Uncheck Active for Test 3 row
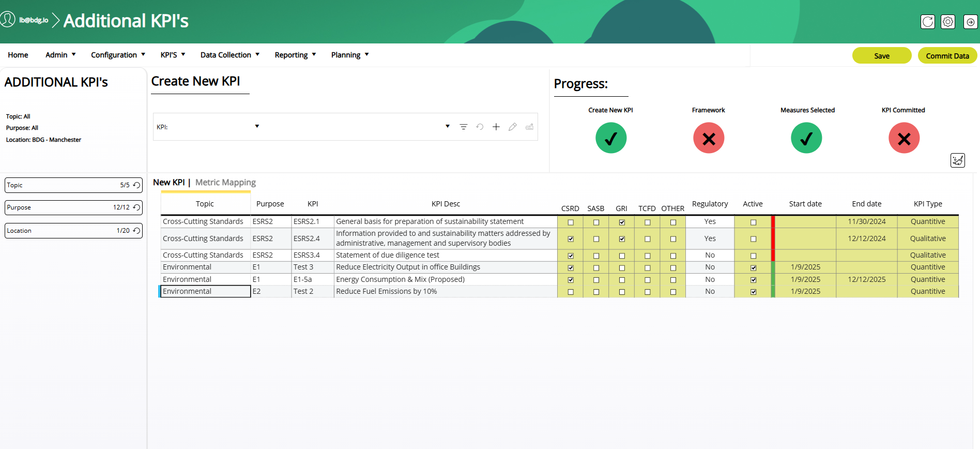Image resolution: width=980 pixels, height=449 pixels. [x=753, y=268]
